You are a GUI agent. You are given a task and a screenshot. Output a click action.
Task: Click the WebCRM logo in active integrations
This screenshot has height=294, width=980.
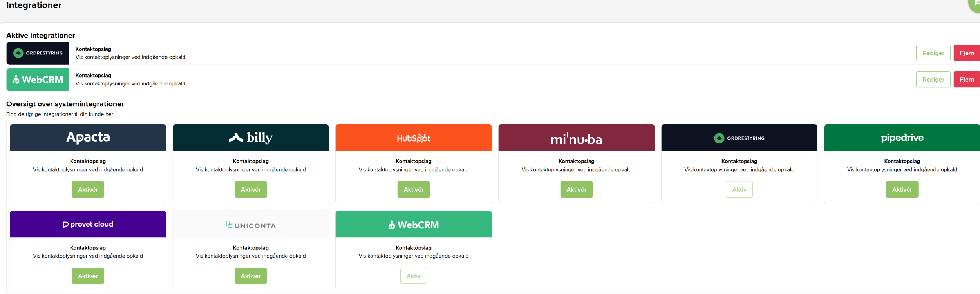click(x=38, y=80)
